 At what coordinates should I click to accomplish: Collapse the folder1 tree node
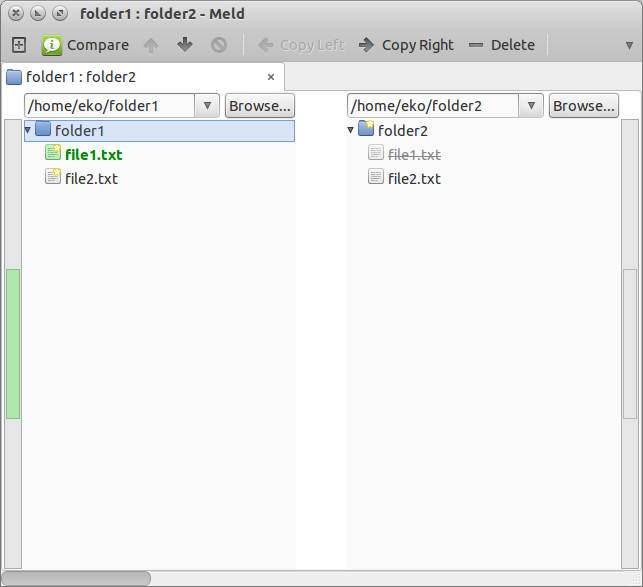click(x=28, y=130)
